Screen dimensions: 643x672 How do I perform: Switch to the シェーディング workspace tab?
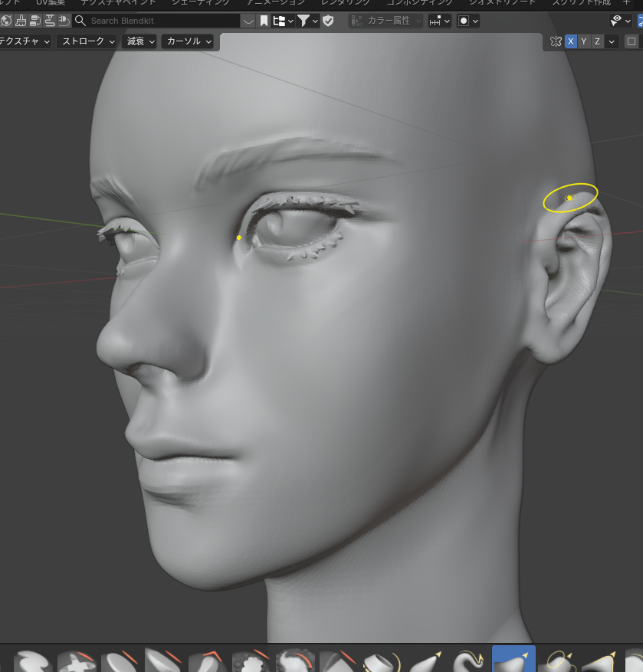[201, 2]
